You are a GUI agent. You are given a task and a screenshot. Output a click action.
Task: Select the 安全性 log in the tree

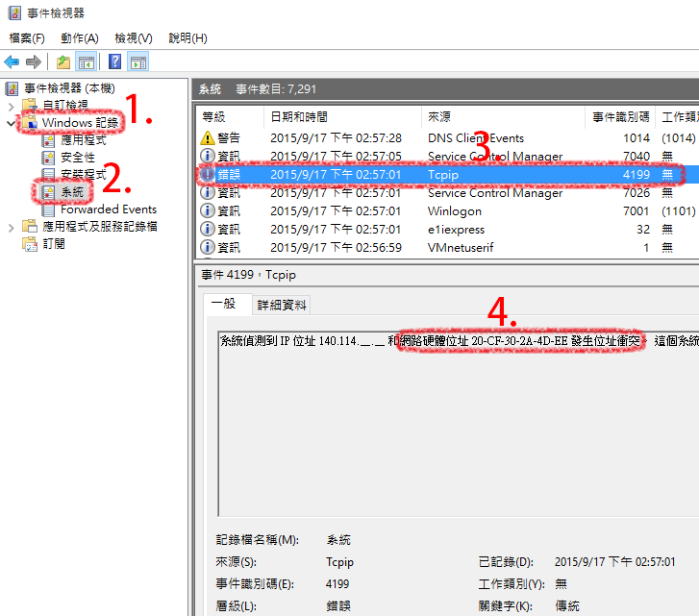(x=78, y=158)
